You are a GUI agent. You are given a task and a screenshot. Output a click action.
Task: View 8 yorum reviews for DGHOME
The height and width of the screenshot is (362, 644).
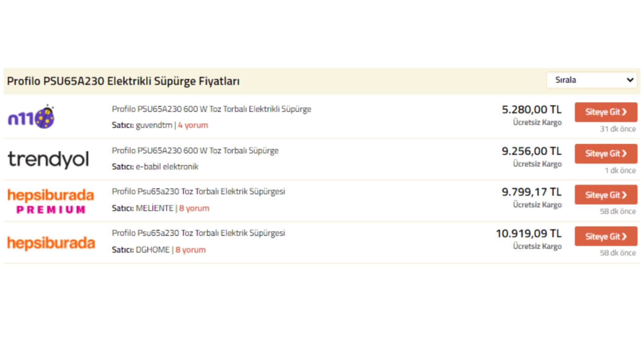click(190, 250)
